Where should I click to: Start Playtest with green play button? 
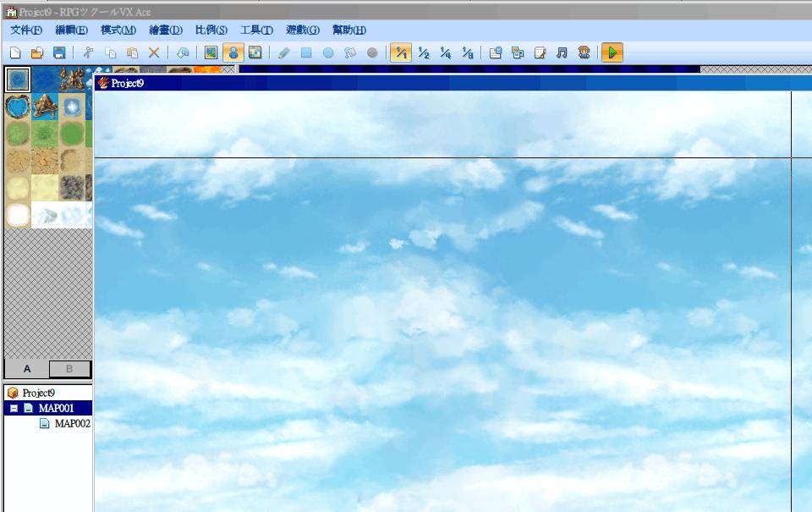coord(612,52)
